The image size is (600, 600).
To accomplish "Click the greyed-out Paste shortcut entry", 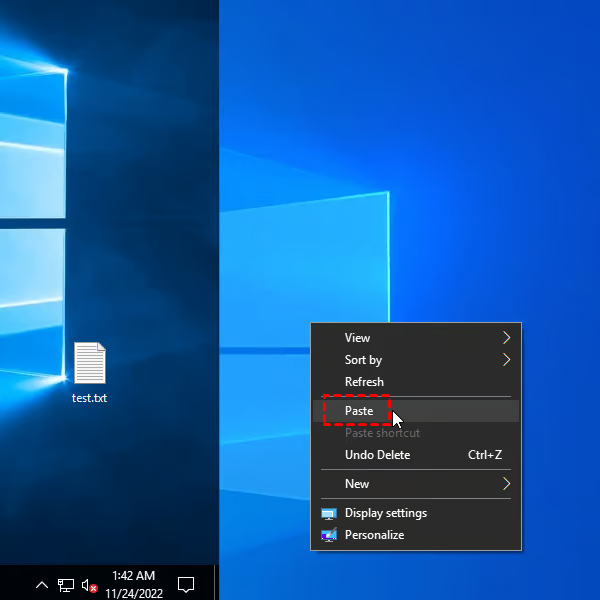I will pyautogui.click(x=382, y=433).
